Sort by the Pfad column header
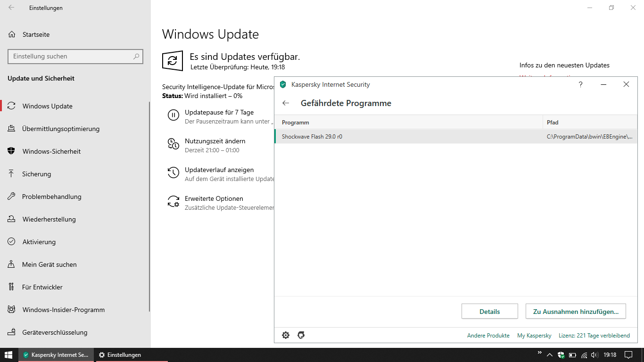This screenshot has height=362, width=644. coord(590,122)
